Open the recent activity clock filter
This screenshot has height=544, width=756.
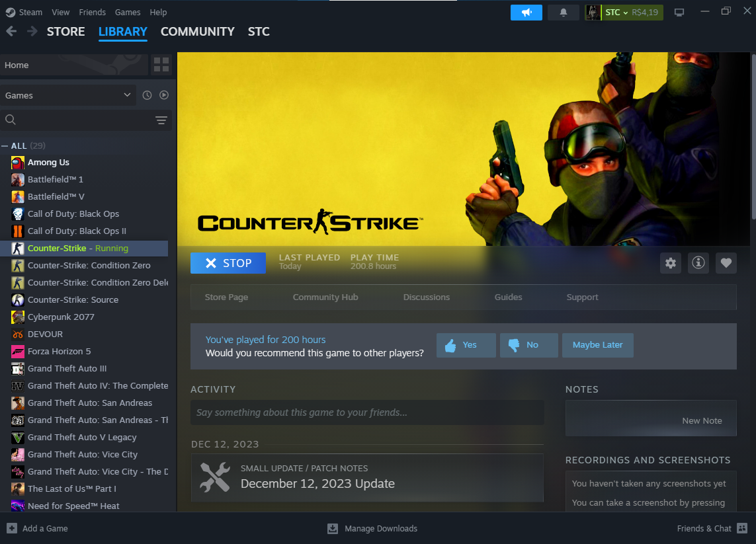[147, 95]
